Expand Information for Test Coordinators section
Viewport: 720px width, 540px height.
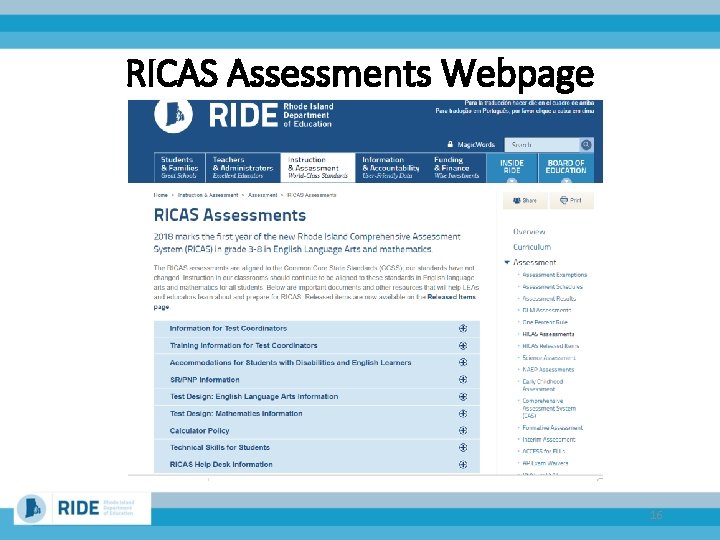point(317,329)
